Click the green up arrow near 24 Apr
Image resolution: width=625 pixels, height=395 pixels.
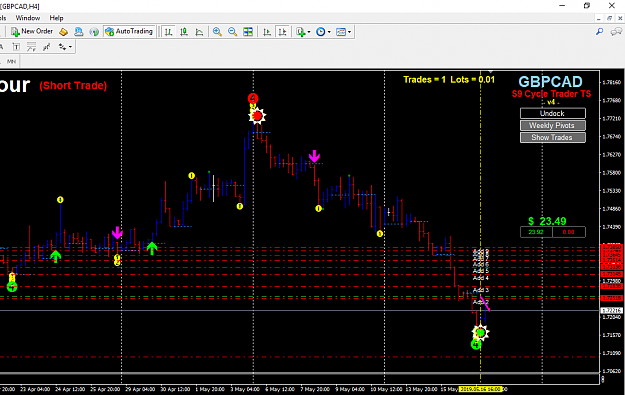pyautogui.click(x=55, y=256)
